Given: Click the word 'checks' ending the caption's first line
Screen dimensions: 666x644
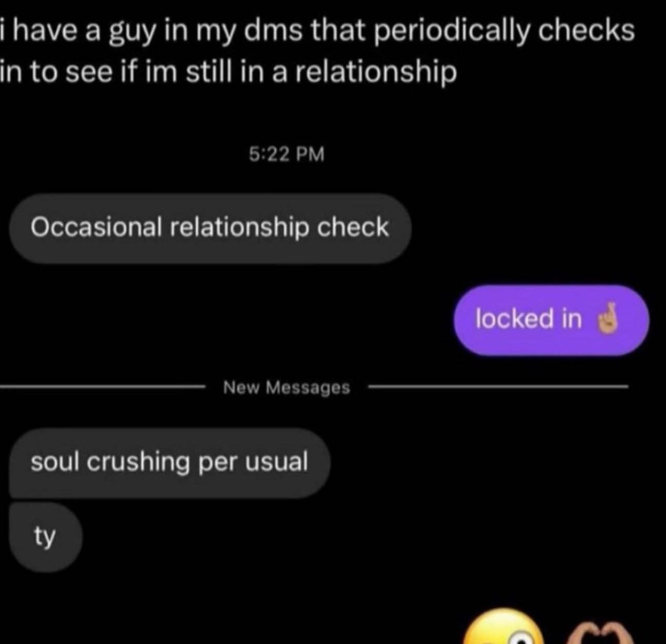Looking at the screenshot, I should click(x=586, y=31).
